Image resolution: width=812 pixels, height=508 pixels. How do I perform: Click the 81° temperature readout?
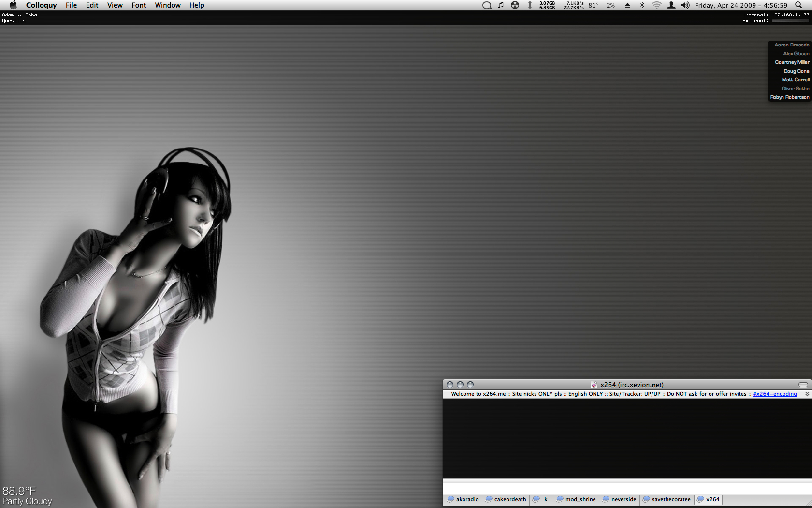pyautogui.click(x=594, y=5)
